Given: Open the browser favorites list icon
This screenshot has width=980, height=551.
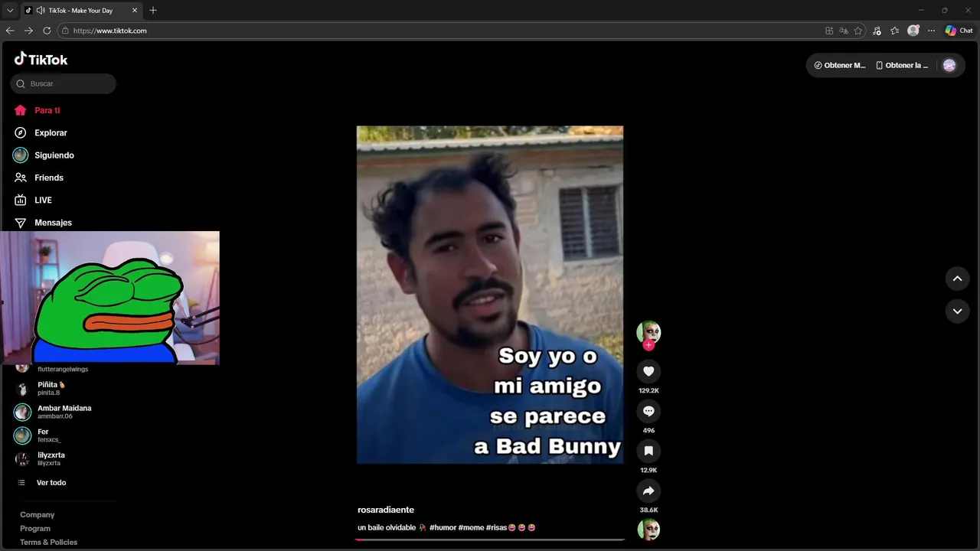Looking at the screenshot, I should tap(895, 31).
